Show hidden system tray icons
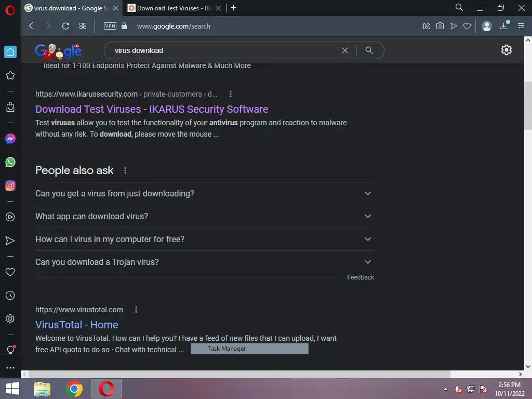The image size is (532, 399). coord(445,389)
